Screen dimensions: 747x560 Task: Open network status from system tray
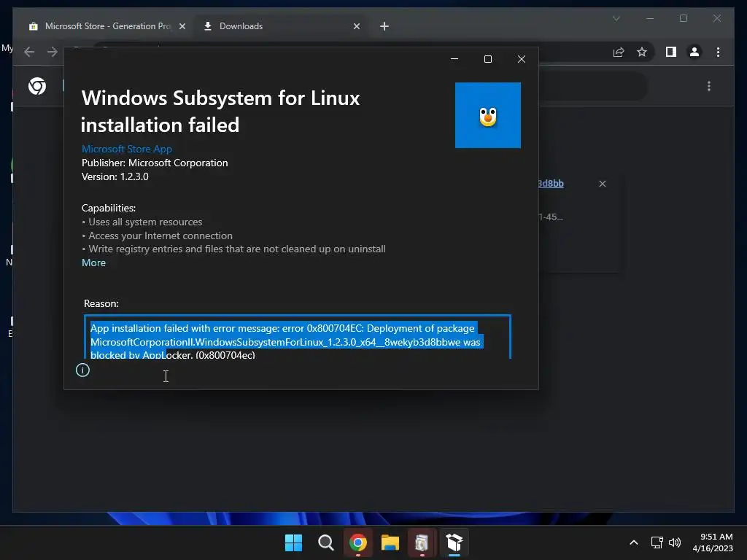tap(657, 542)
